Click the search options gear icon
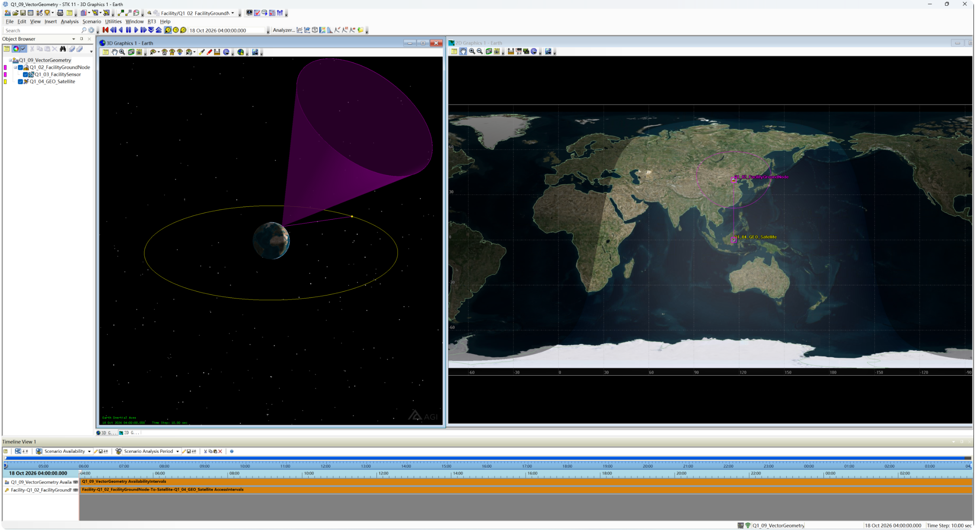Screen dimensions: 980x530 91,30
